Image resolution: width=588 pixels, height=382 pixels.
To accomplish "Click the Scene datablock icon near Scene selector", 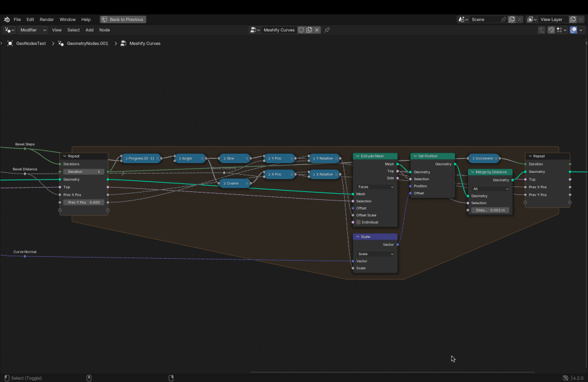I will pos(461,19).
